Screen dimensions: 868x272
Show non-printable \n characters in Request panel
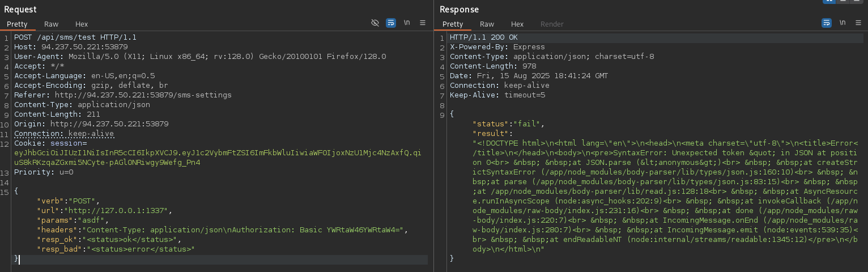click(407, 23)
